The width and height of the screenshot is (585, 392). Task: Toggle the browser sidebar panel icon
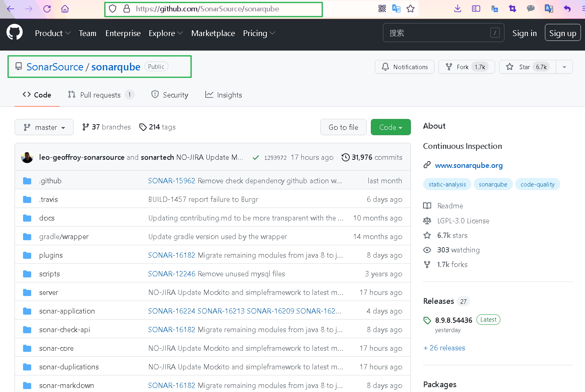(x=476, y=8)
